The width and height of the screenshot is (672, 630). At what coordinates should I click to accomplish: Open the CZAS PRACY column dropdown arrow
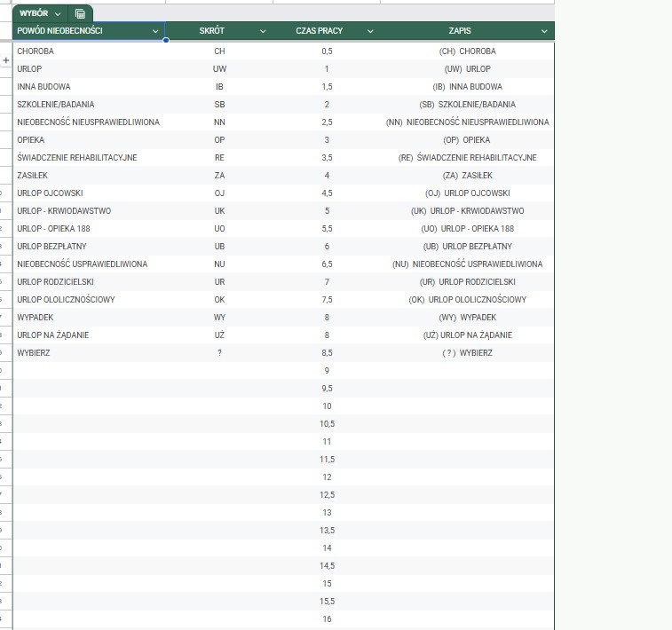(370, 31)
